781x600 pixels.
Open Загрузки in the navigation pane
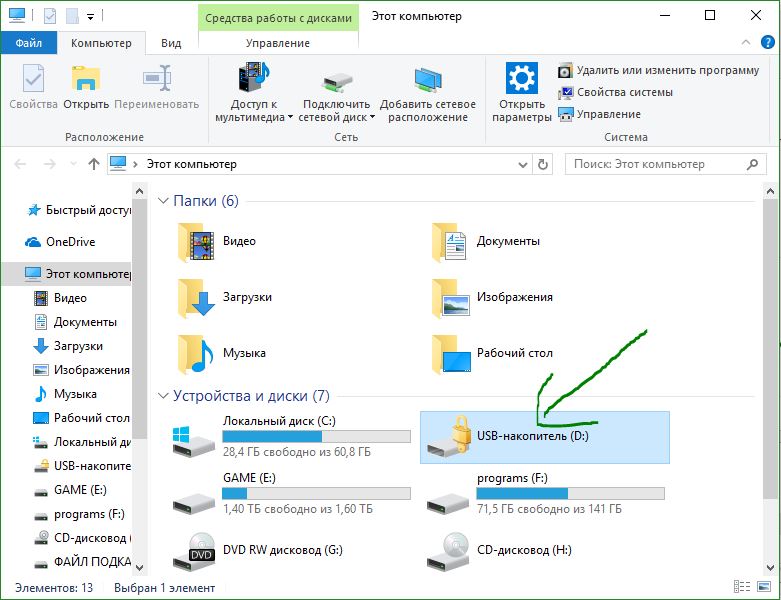[x=68, y=346]
